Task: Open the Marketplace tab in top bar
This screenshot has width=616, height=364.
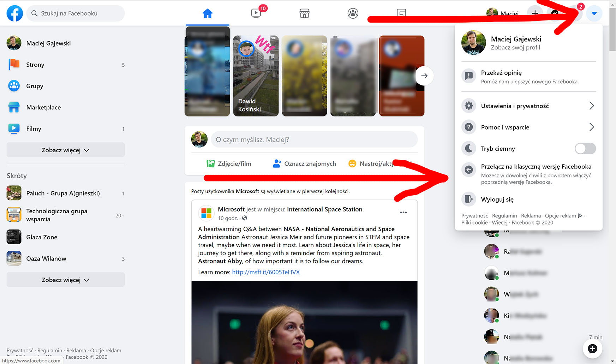Action: 304,13
